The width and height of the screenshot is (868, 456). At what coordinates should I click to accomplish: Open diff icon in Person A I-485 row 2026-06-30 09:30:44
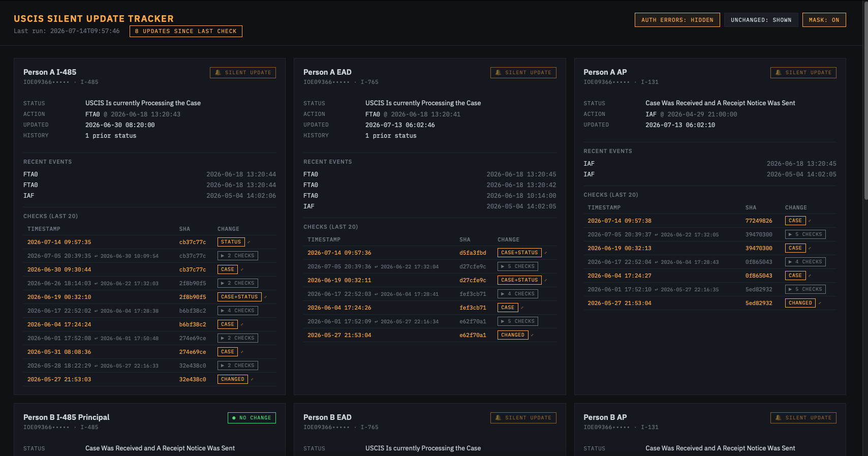pyautogui.click(x=242, y=269)
